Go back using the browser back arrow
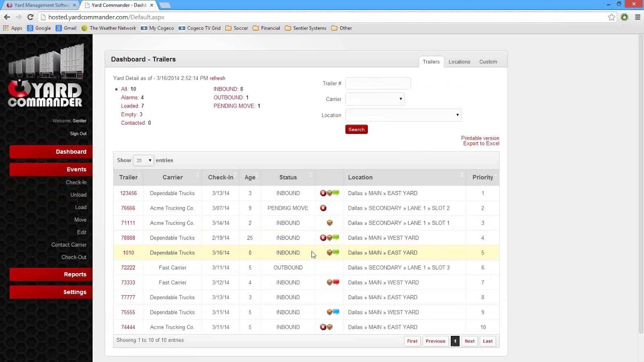 (7, 17)
